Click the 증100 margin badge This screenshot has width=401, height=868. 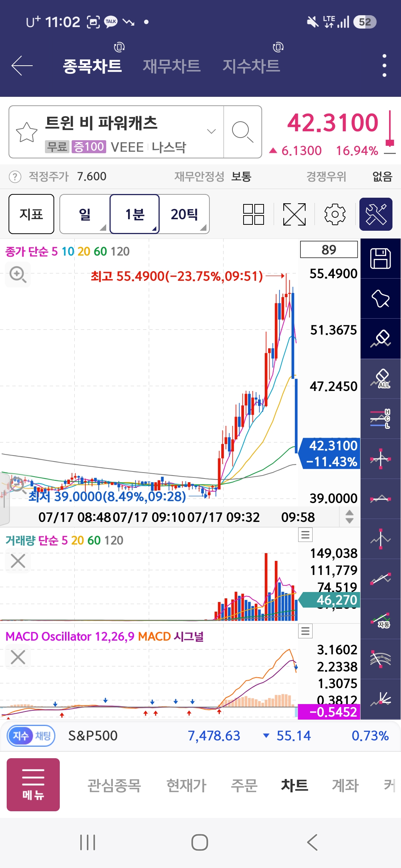89,147
